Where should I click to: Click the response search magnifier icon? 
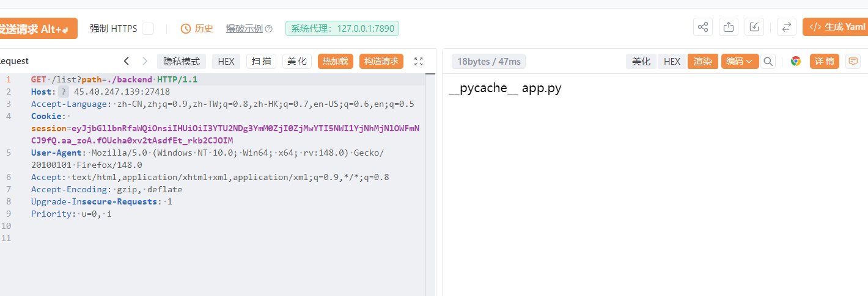(768, 61)
